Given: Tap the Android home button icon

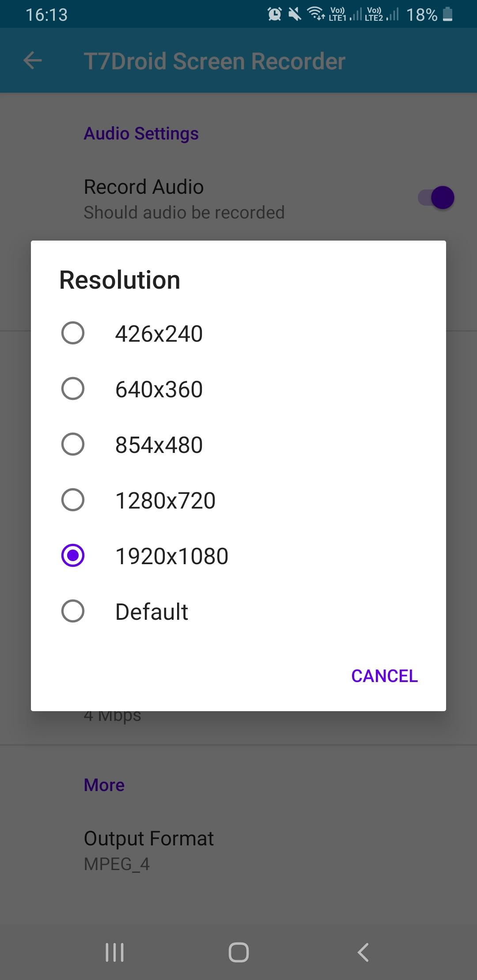Looking at the screenshot, I should click(238, 952).
